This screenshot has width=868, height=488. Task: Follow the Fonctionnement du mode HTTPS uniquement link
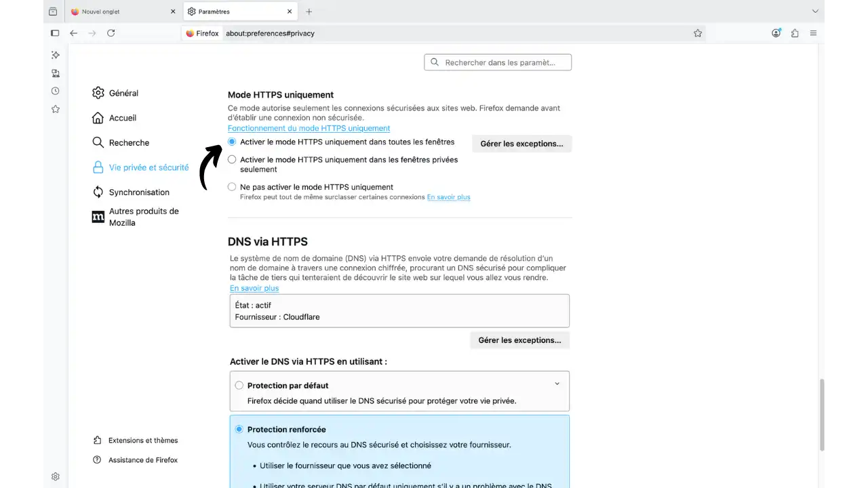coord(309,128)
